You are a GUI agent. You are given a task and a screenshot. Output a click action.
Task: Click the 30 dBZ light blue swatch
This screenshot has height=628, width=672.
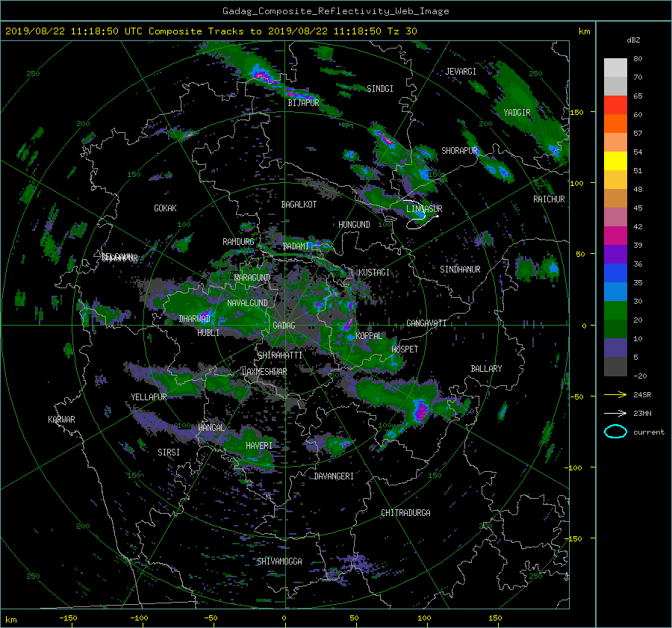click(615, 291)
